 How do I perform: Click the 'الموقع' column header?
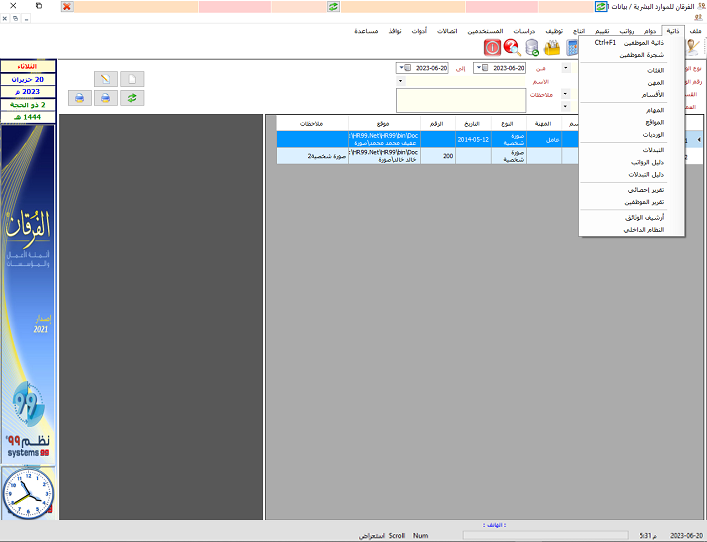(384, 124)
